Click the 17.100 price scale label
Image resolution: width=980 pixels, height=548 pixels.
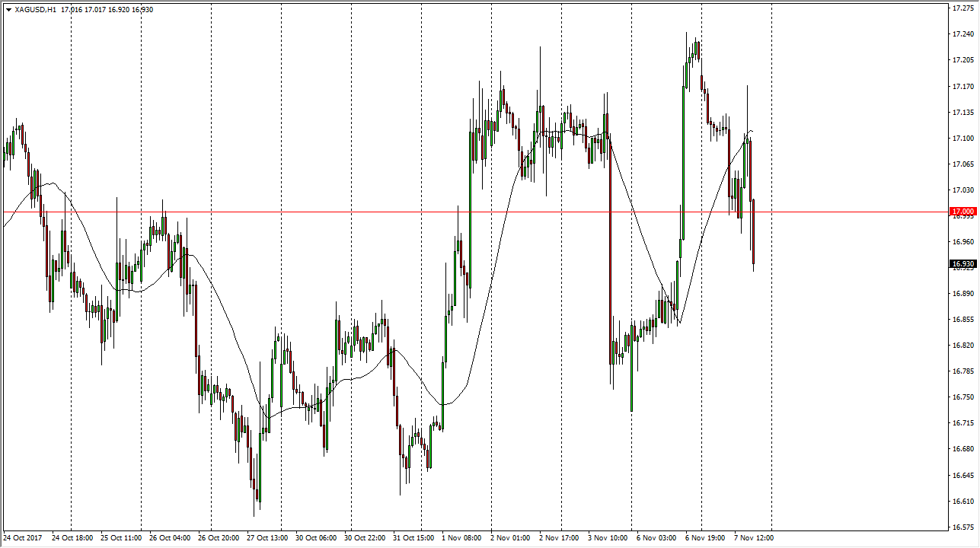tap(962, 138)
